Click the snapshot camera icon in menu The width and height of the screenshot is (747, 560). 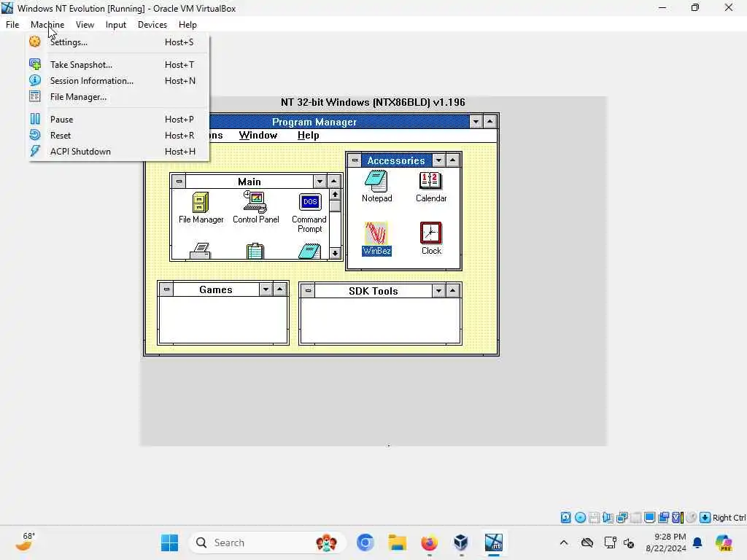pos(35,64)
